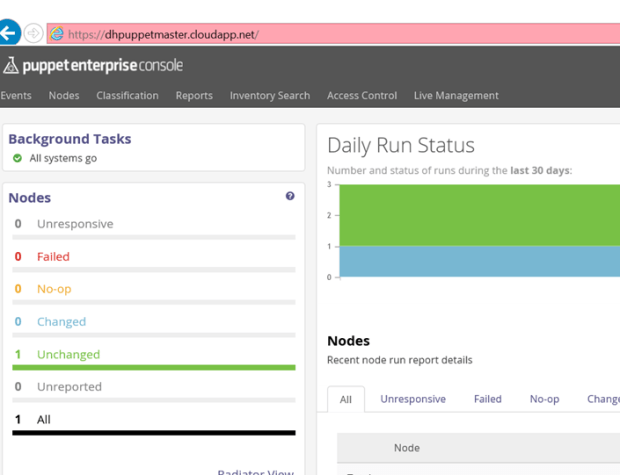Select the Unresponsive link in Nodes sidebar
This screenshot has width=620, height=475.
(x=75, y=224)
